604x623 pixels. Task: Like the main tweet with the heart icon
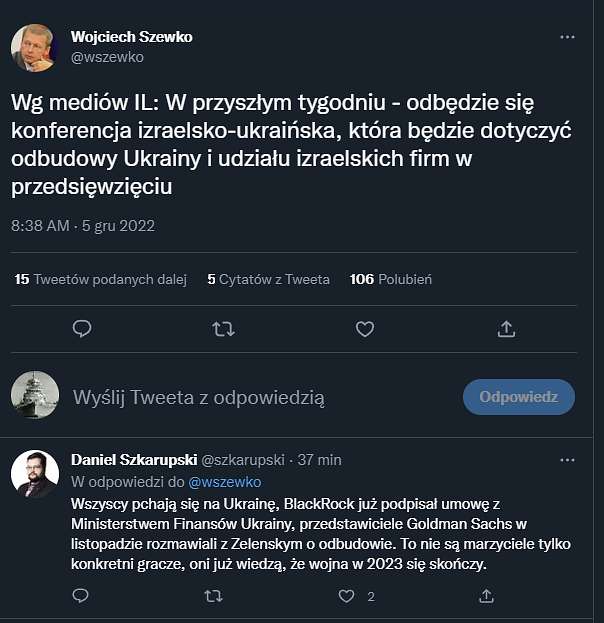click(x=365, y=329)
